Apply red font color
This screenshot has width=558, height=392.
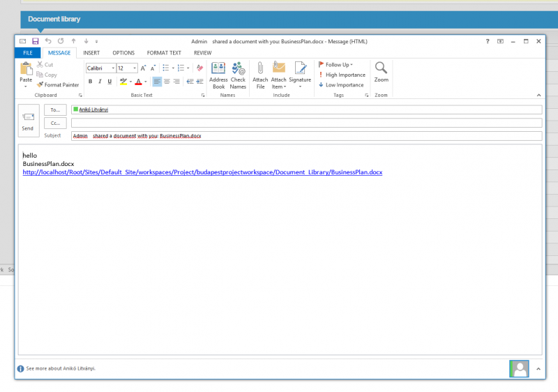click(138, 82)
